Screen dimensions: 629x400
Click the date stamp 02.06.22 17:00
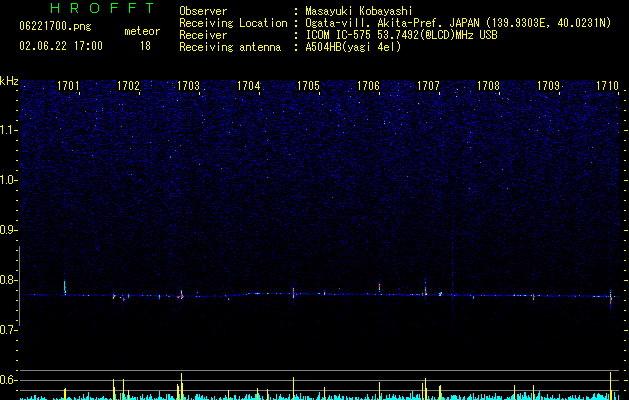[x=61, y=46]
